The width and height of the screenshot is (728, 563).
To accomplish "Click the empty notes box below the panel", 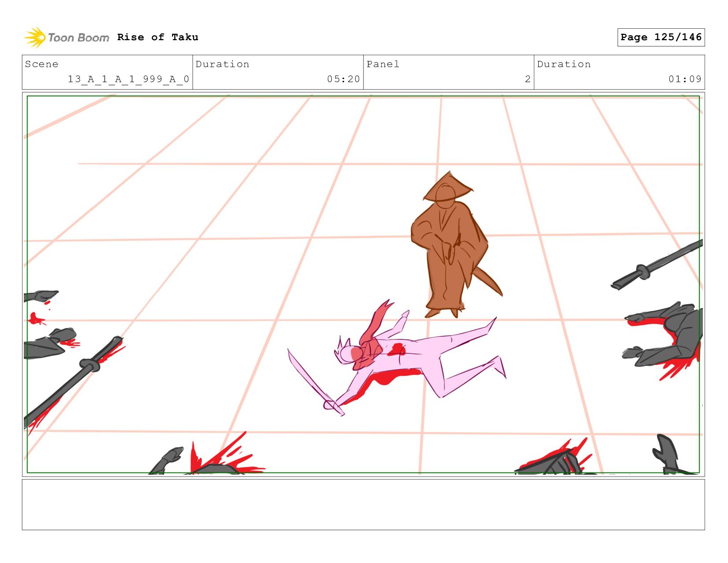I will click(x=363, y=505).
